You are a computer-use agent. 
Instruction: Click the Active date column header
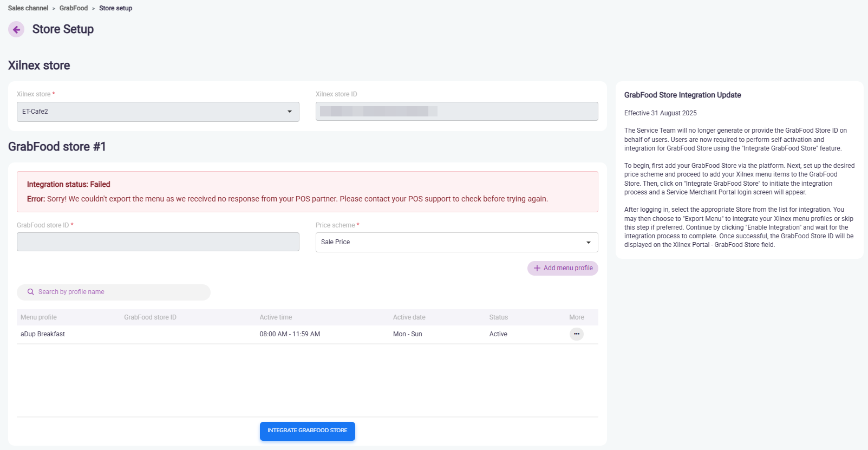pyautogui.click(x=409, y=317)
